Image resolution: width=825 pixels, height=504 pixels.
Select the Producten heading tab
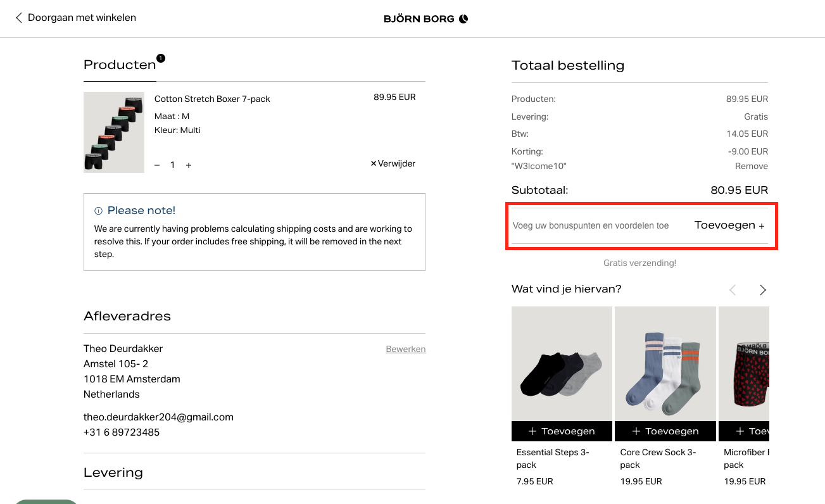(120, 65)
